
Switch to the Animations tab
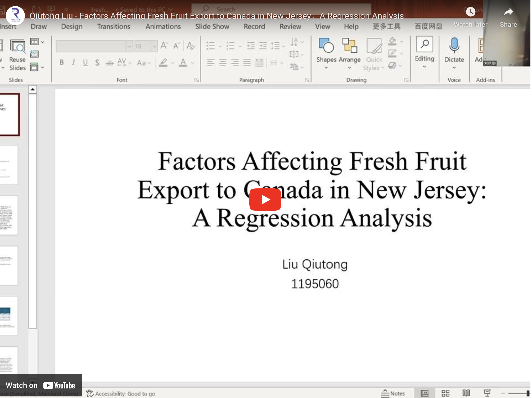pos(163,26)
